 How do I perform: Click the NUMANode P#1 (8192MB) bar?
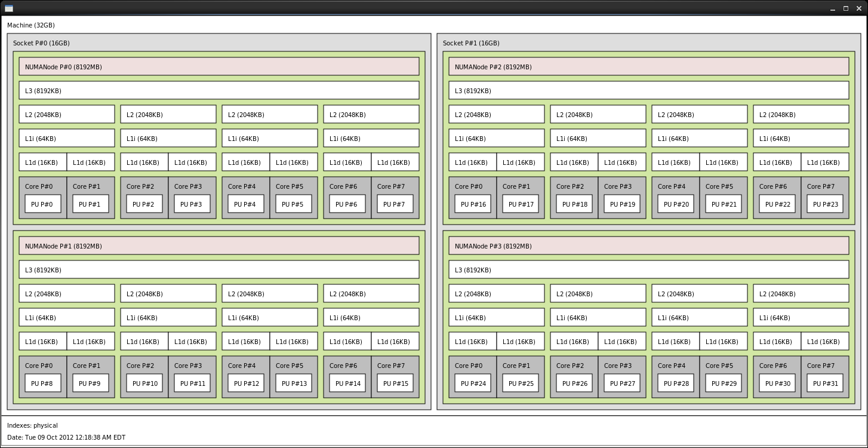[x=218, y=246]
